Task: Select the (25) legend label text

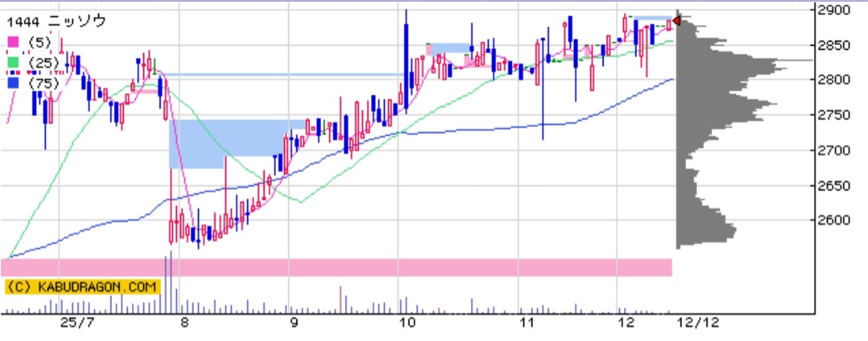Action: pyautogui.click(x=44, y=62)
